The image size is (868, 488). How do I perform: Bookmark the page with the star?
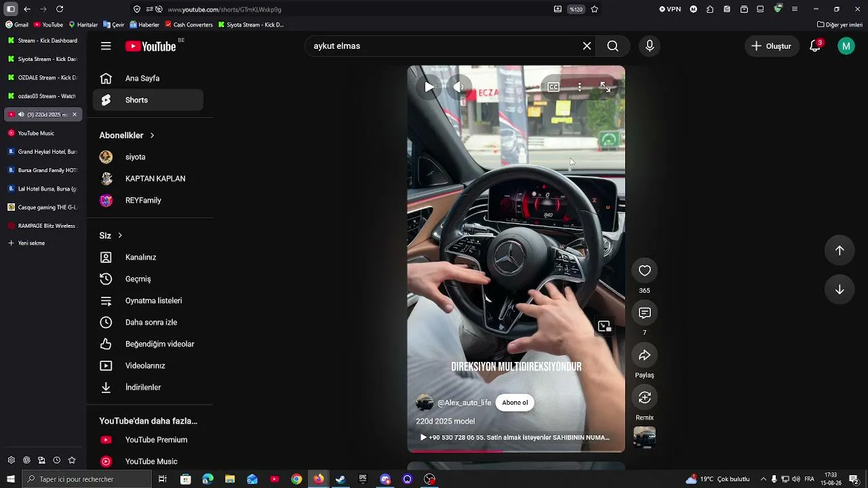point(595,9)
